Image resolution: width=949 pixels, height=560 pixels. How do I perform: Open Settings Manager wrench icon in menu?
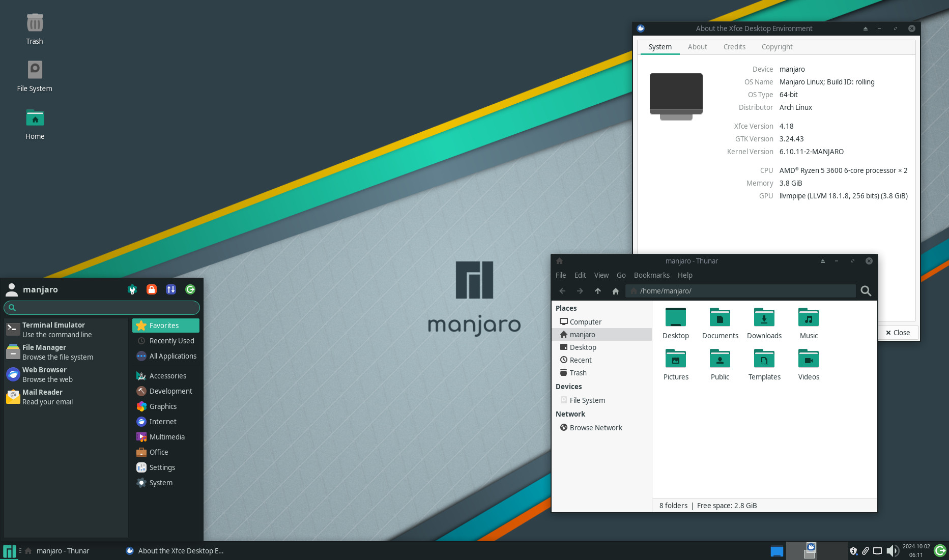click(x=132, y=289)
